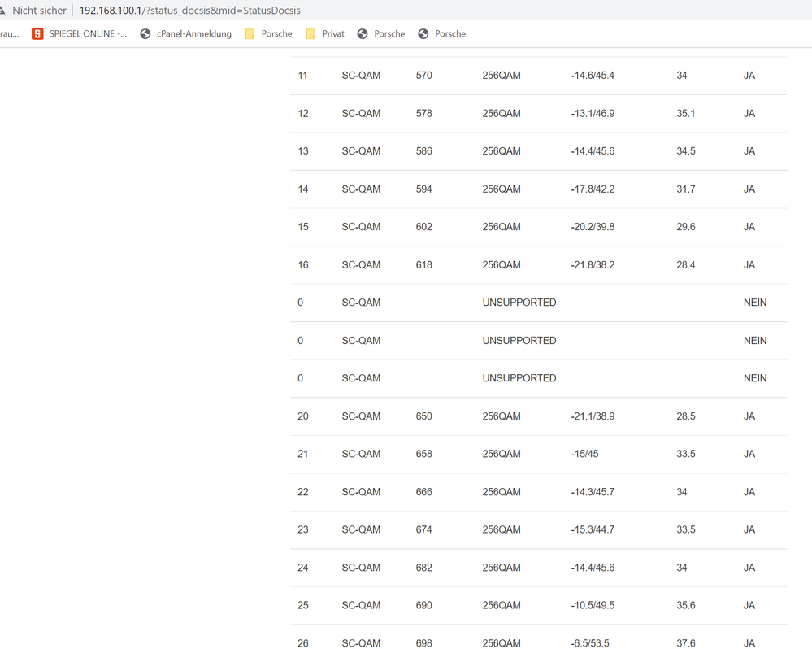Click power value -20.2/39.8

pyautogui.click(x=593, y=227)
